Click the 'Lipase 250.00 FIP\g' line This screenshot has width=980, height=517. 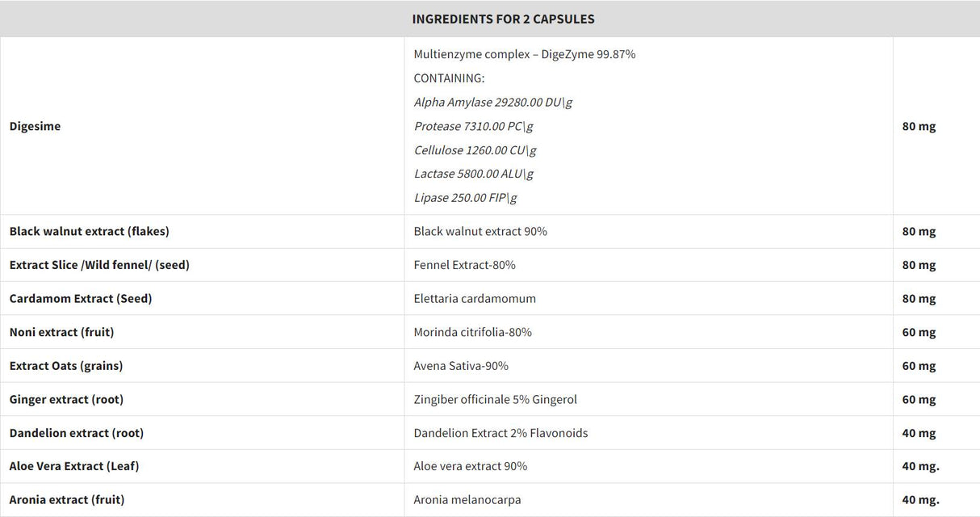point(465,197)
